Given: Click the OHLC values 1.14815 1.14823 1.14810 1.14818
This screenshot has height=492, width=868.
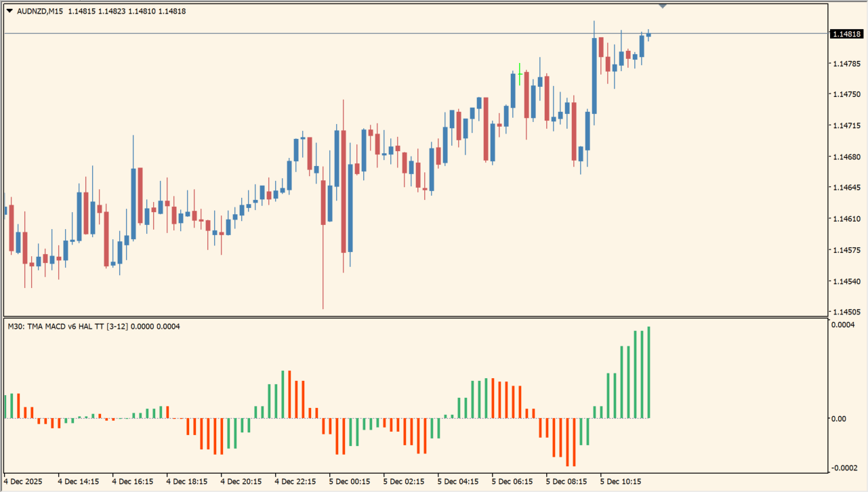Looking at the screenshot, I should (127, 11).
